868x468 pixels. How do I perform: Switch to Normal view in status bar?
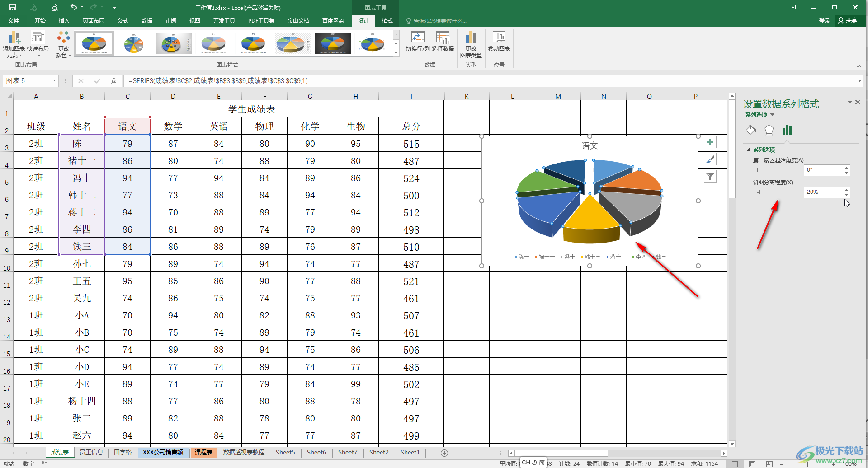click(x=735, y=463)
